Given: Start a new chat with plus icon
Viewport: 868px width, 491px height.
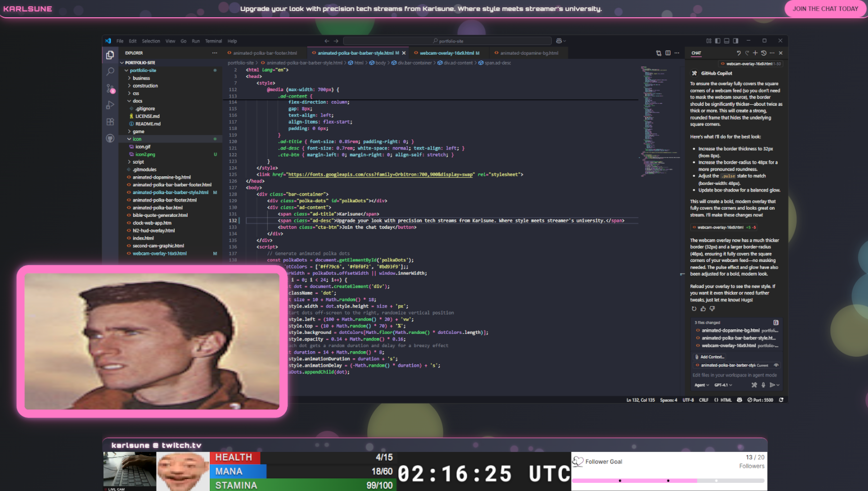Looking at the screenshot, I should (x=755, y=53).
